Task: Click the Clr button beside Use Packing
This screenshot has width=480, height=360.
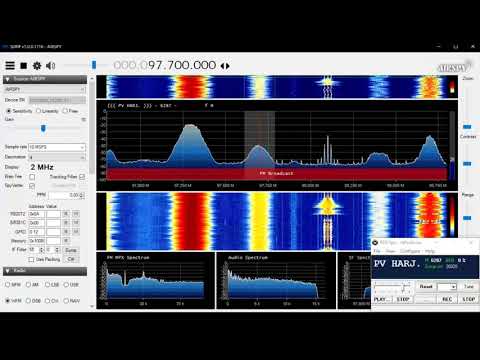Action: (x=71, y=259)
